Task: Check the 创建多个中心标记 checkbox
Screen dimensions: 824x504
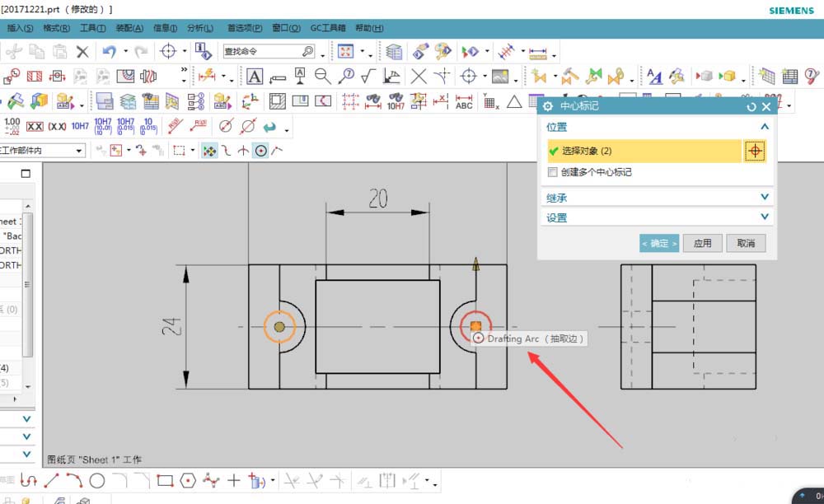Action: point(552,172)
